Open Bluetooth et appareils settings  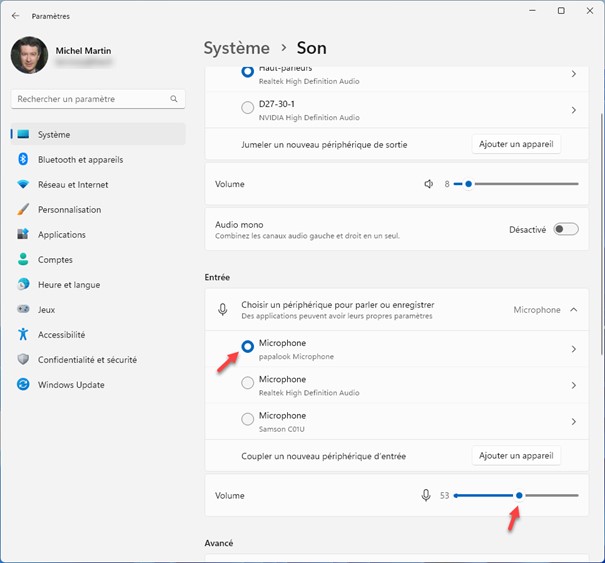80,159
